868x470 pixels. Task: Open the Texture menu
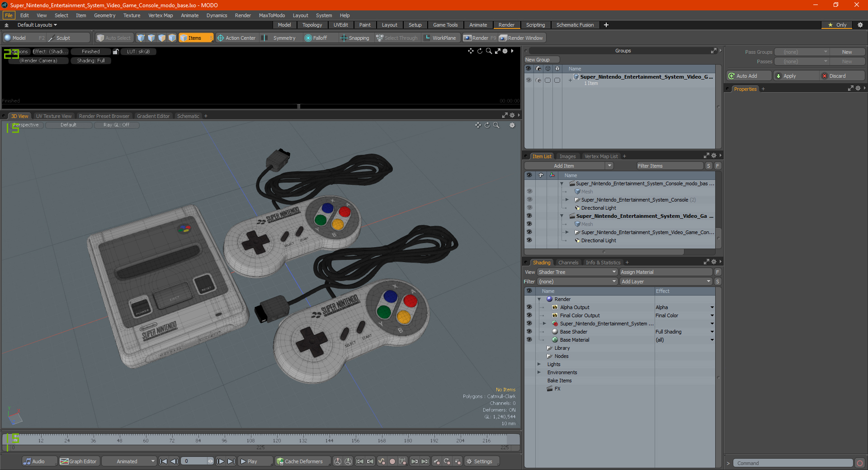132,15
